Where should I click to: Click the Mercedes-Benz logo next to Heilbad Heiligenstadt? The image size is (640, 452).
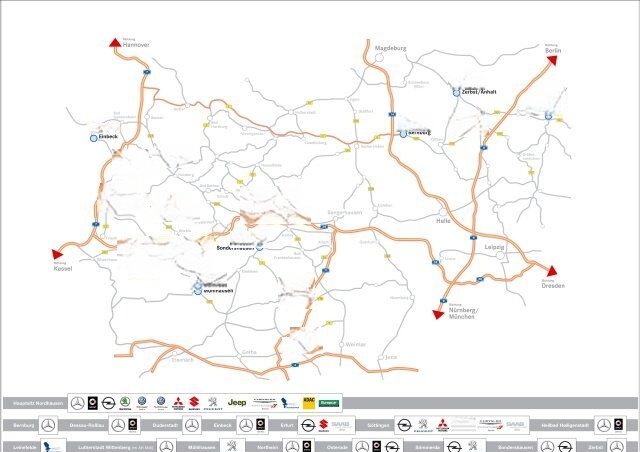pyautogui.click(x=604, y=425)
